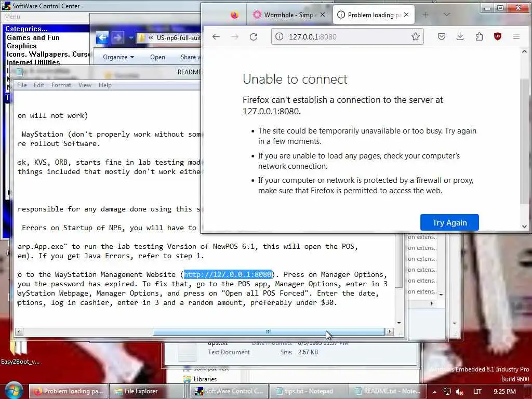Click Notepad vertical scroll down arrow
This screenshot has height=399, width=532.
[399, 323]
